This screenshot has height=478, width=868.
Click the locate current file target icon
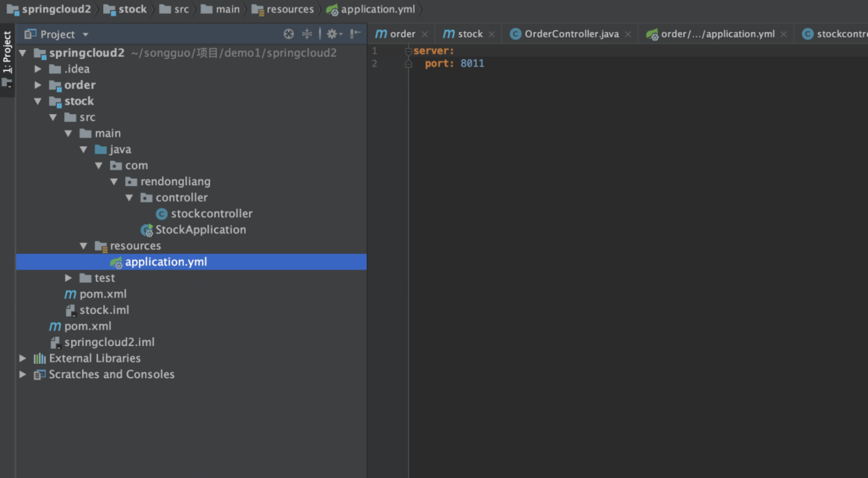pos(289,34)
